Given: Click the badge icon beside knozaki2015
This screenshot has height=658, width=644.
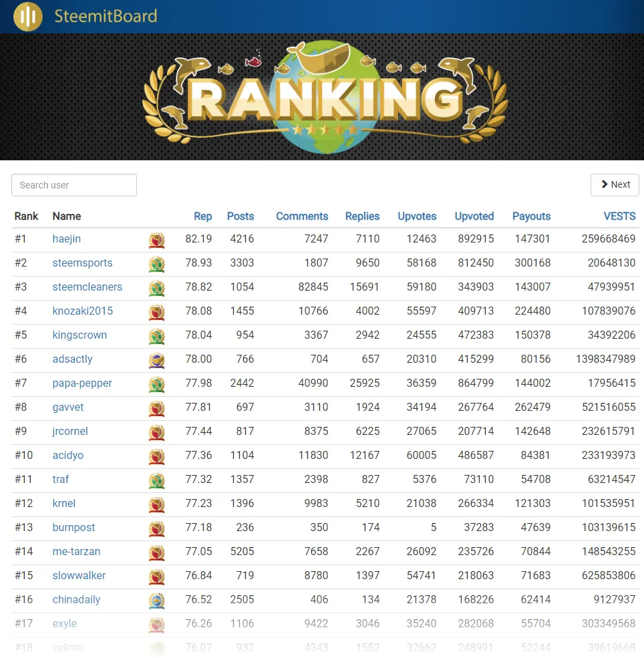Looking at the screenshot, I should tap(157, 312).
